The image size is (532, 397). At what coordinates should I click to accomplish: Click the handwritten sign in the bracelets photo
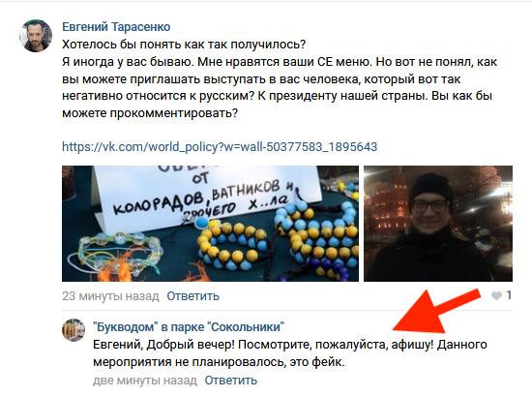(203, 195)
